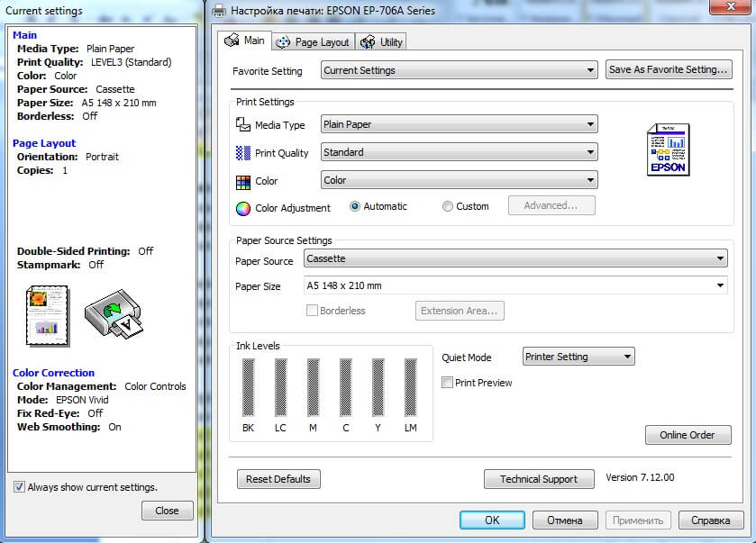The height and width of the screenshot is (543, 756).
Task: Close the print settings dialog window
Action: 731,6
